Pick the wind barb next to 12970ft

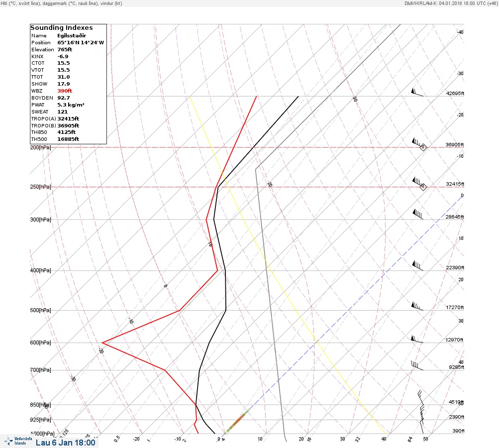pos(417,339)
